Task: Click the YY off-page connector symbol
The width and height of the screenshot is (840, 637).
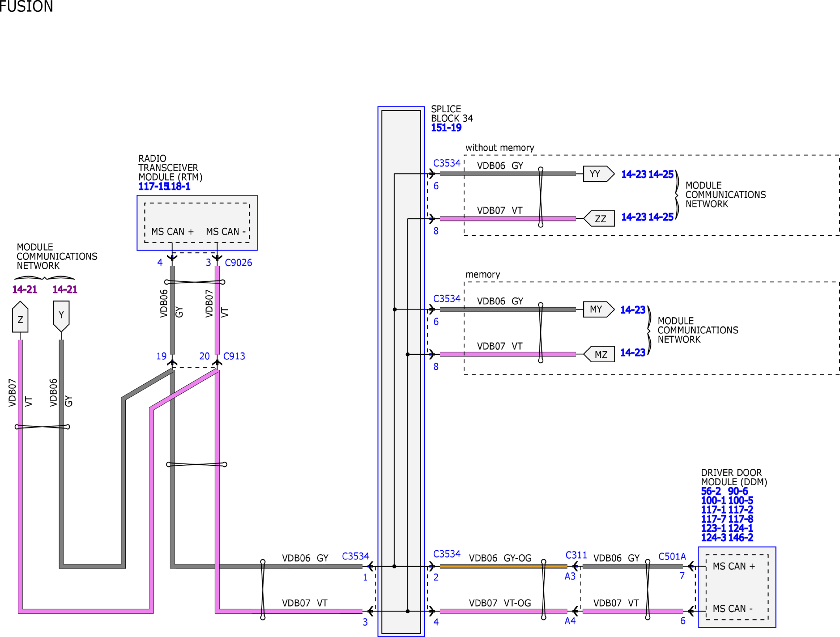Action: pos(599,174)
